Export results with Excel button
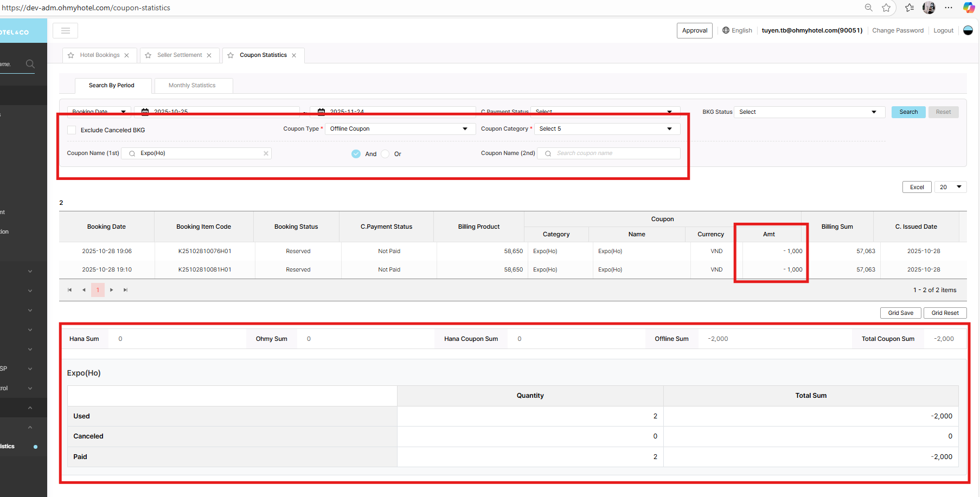The width and height of the screenshot is (980, 497). [x=917, y=187]
